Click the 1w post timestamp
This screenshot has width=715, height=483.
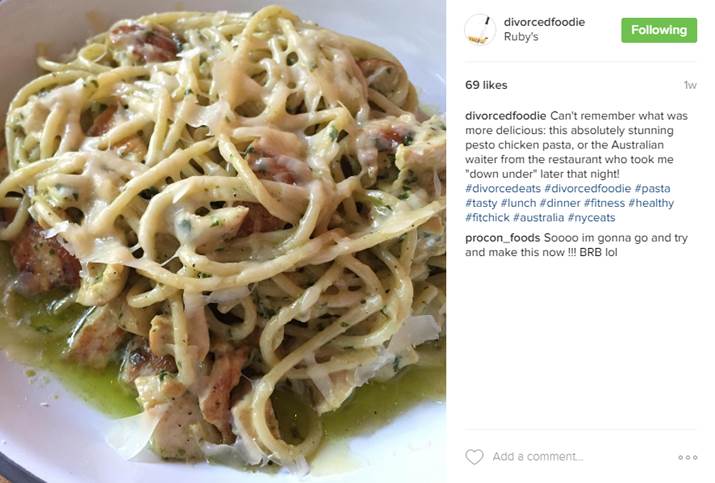690,85
